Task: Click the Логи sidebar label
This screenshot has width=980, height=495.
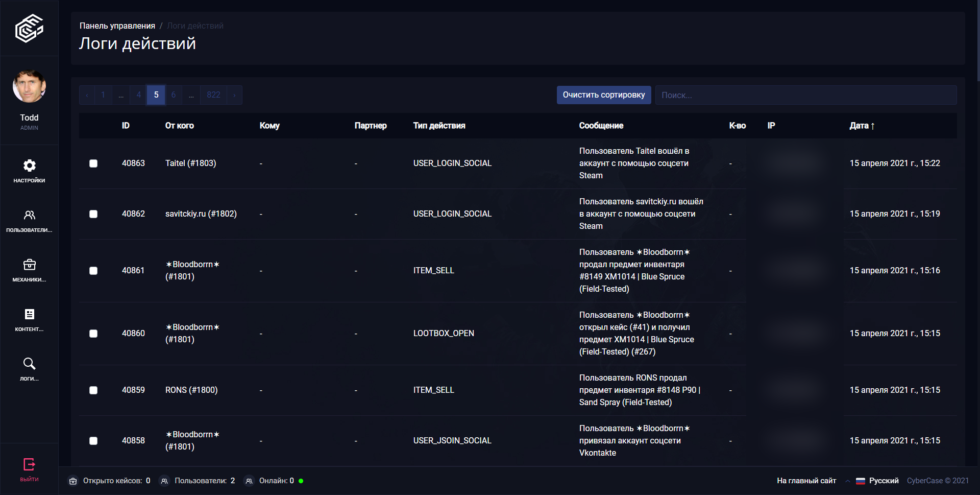Action: tap(29, 379)
